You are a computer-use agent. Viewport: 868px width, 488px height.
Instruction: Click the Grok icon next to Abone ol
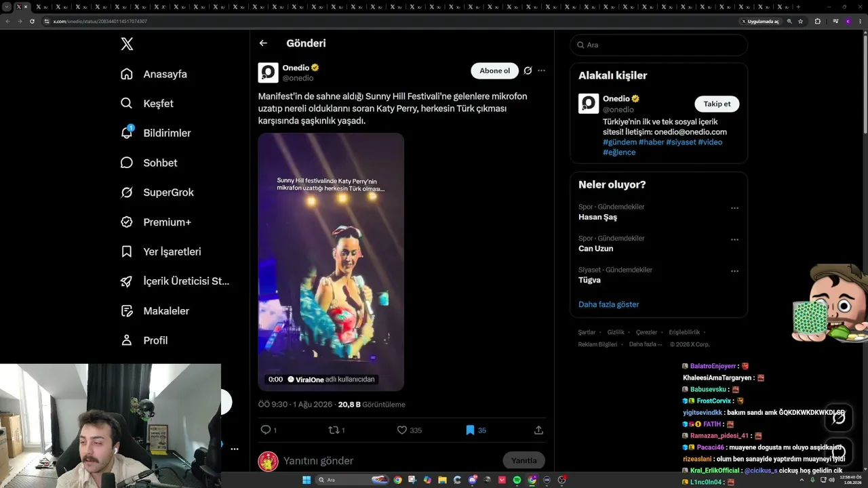528,70
